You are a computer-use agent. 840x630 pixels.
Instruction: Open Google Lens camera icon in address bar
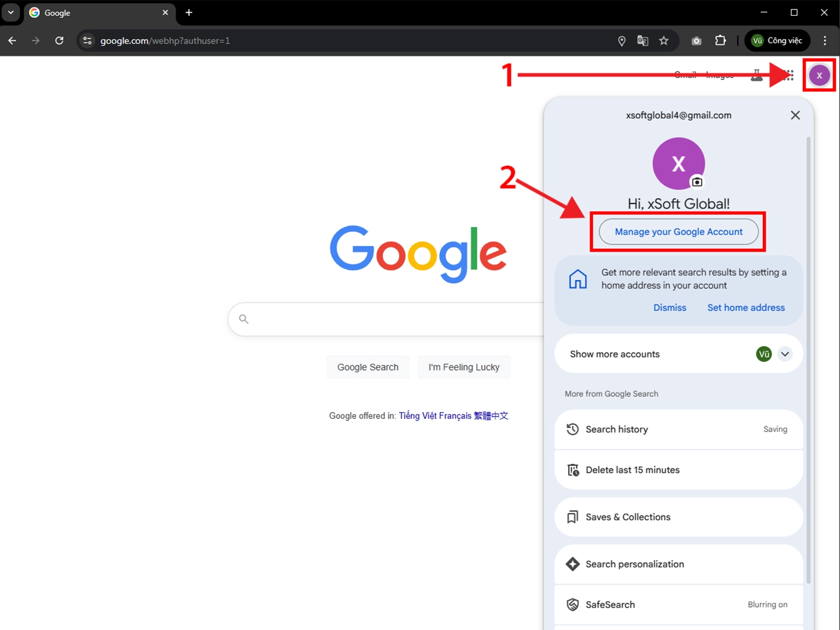pyautogui.click(x=696, y=40)
